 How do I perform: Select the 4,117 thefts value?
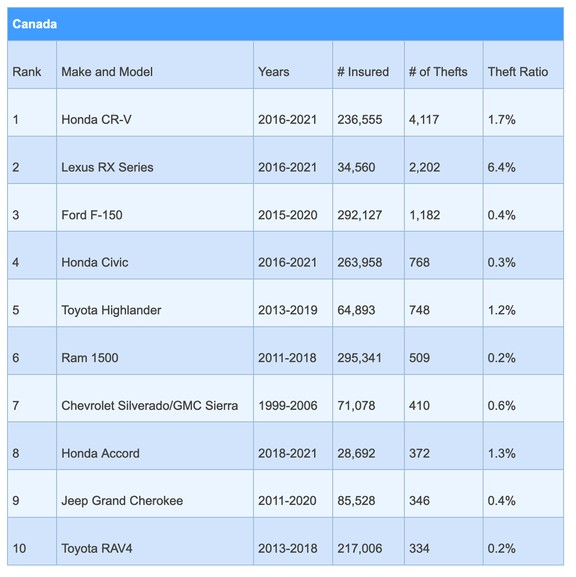424,120
